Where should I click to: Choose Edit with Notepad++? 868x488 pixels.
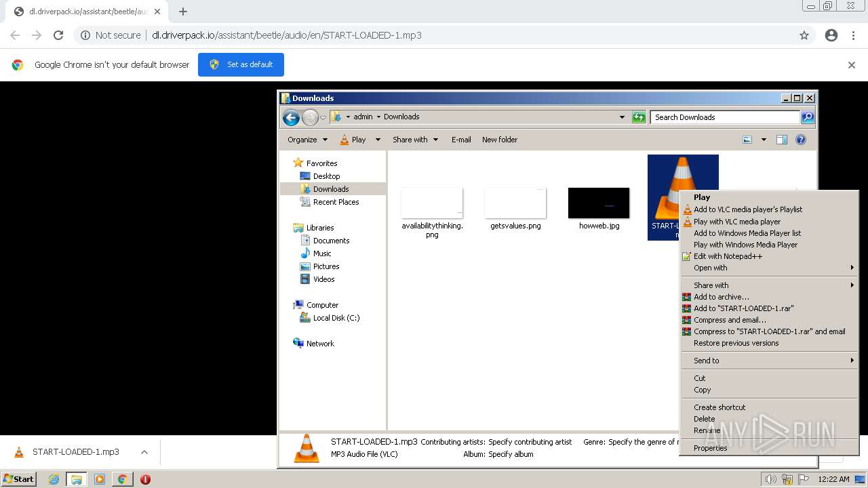point(728,256)
